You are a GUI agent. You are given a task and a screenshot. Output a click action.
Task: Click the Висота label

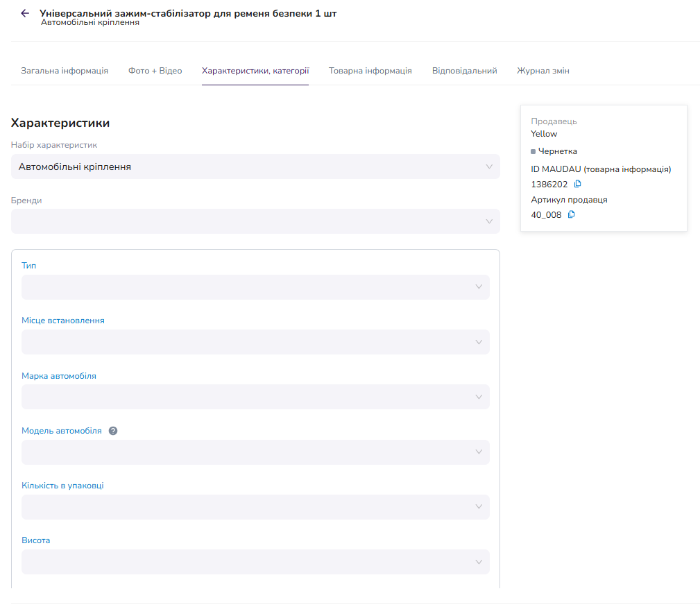click(x=35, y=540)
